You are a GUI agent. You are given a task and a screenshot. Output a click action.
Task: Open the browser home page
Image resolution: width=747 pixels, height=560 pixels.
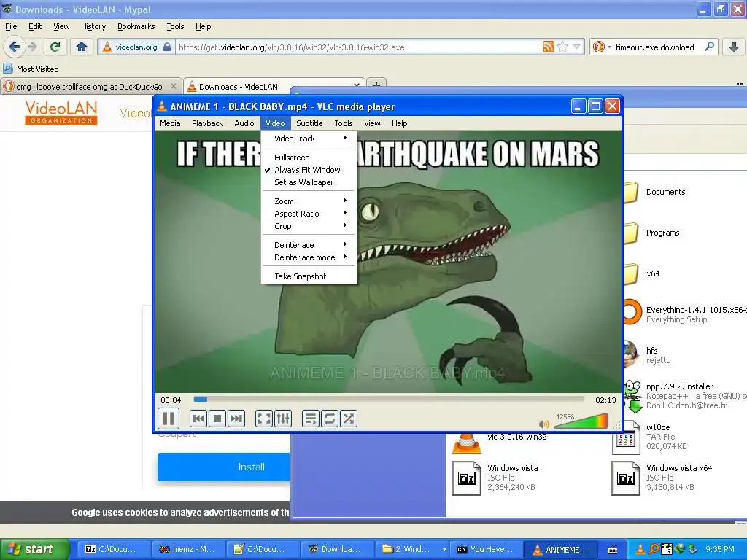coord(82,47)
